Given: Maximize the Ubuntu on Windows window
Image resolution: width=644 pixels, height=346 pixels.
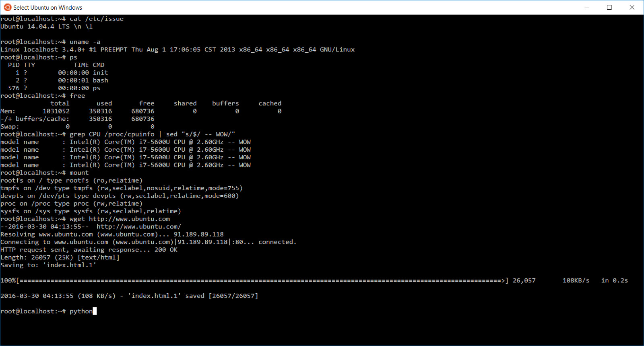Looking at the screenshot, I should [609, 7].
